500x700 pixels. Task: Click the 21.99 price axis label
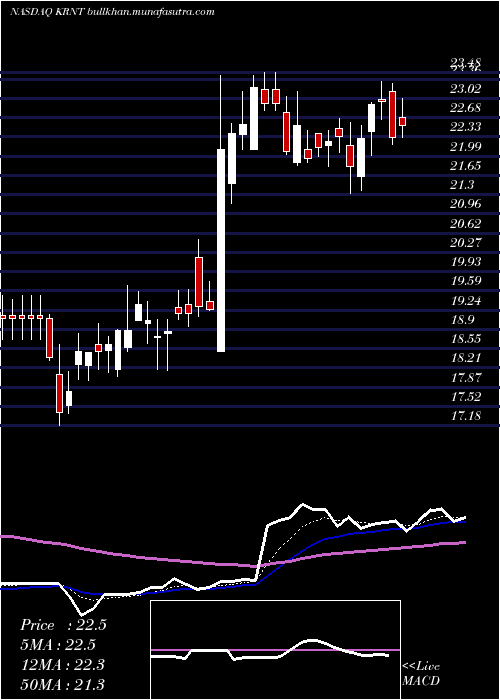point(466,146)
